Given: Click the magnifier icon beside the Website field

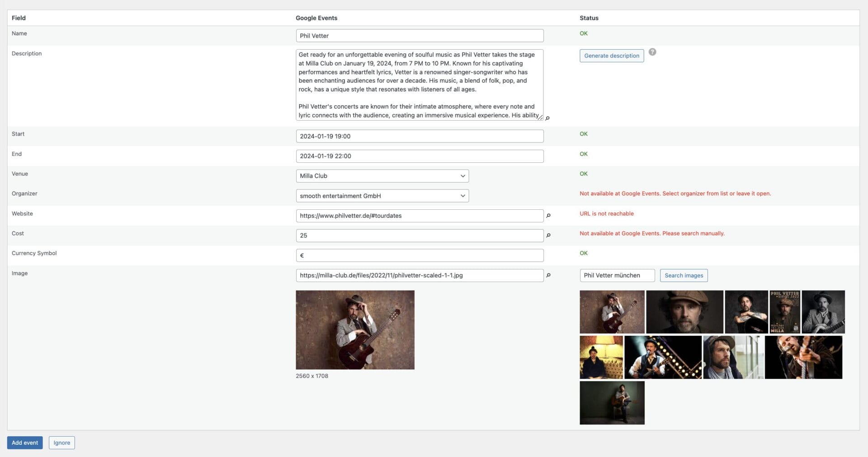Looking at the screenshot, I should click(548, 216).
